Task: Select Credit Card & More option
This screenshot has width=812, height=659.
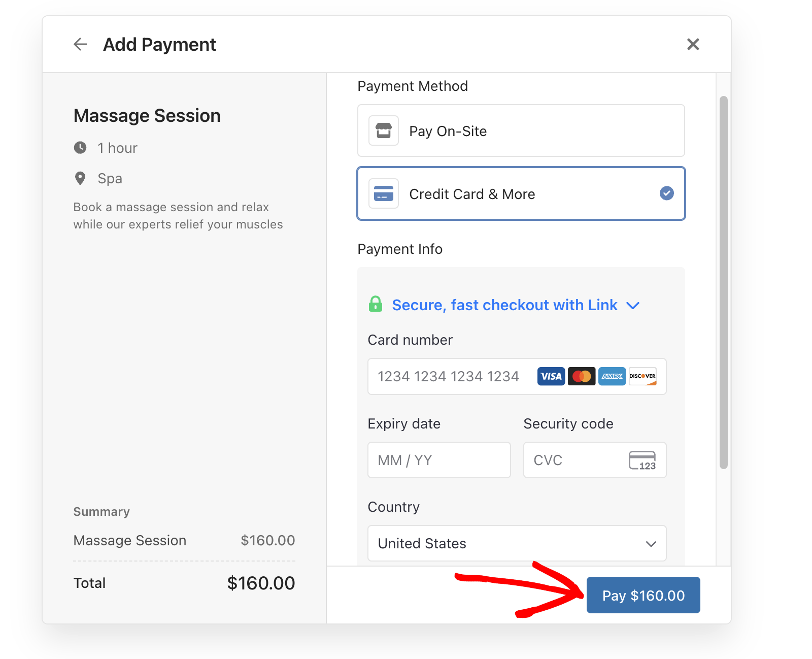Action: pos(521,194)
